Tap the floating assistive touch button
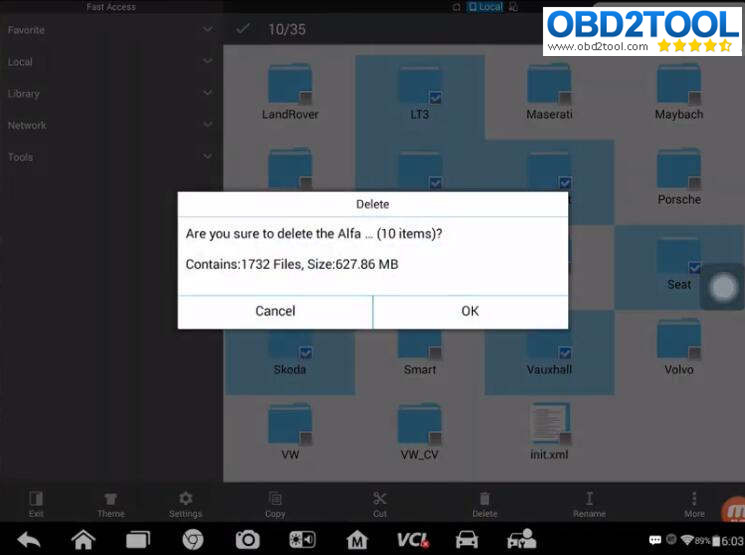 (723, 287)
